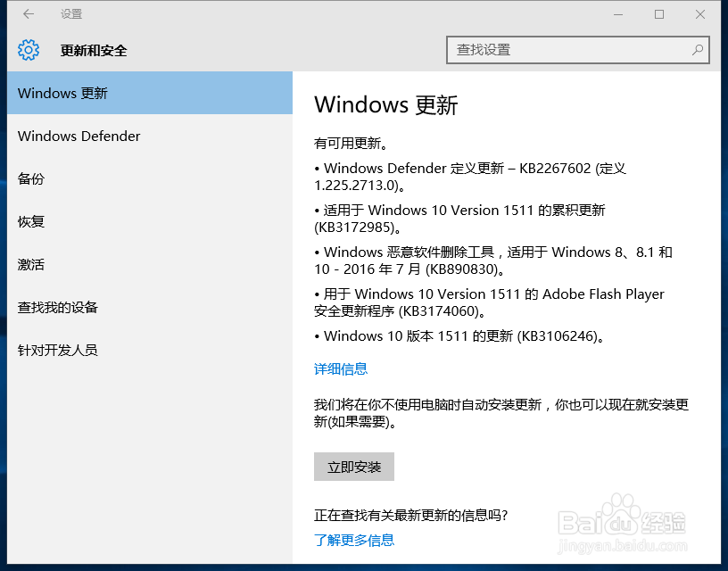The height and width of the screenshot is (571, 728).
Task: Click the 正在查找有关最新更新的信息吗 text
Action: point(411,515)
